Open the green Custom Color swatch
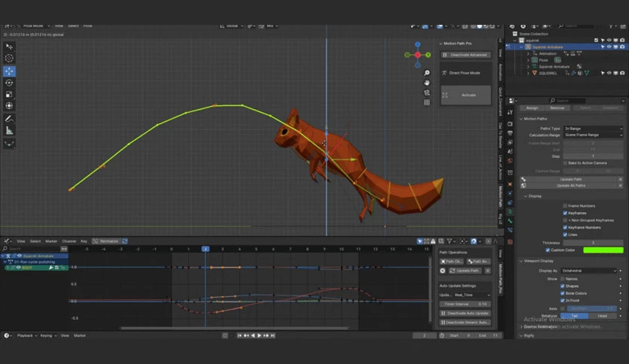629x364 pixels. pyautogui.click(x=603, y=250)
